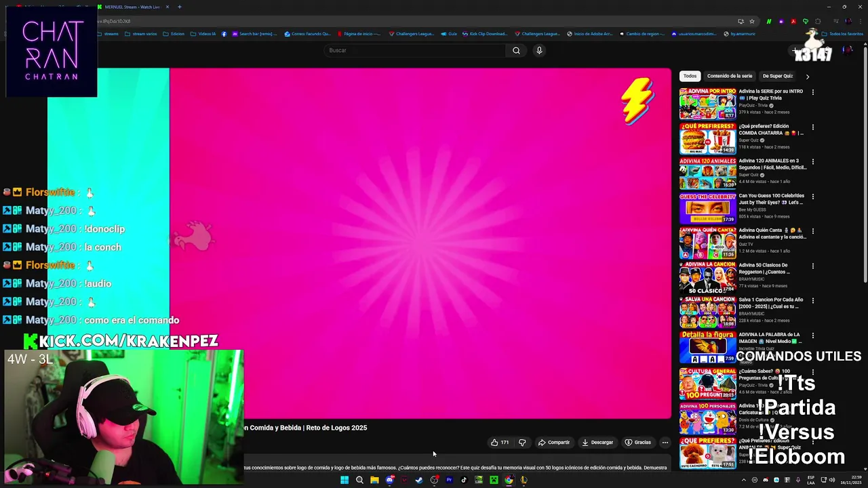The height and width of the screenshot is (488, 868).
Task: Switch to 'MERNUEL Stream' browser tab
Action: click(x=132, y=7)
